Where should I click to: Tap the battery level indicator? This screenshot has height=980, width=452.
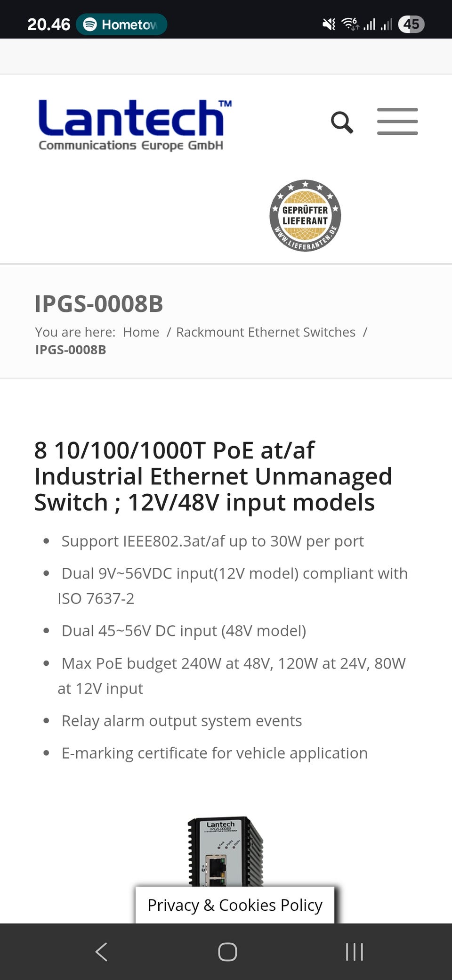411,24
